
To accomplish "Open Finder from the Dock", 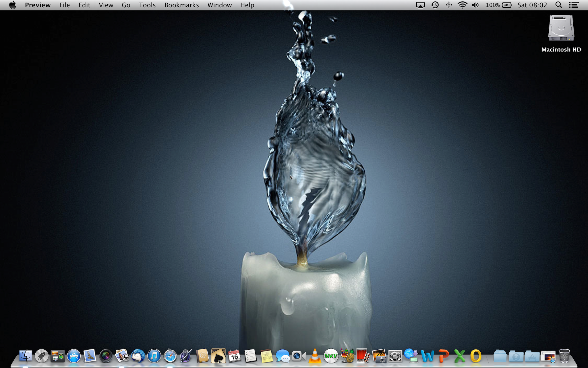I will [25, 356].
